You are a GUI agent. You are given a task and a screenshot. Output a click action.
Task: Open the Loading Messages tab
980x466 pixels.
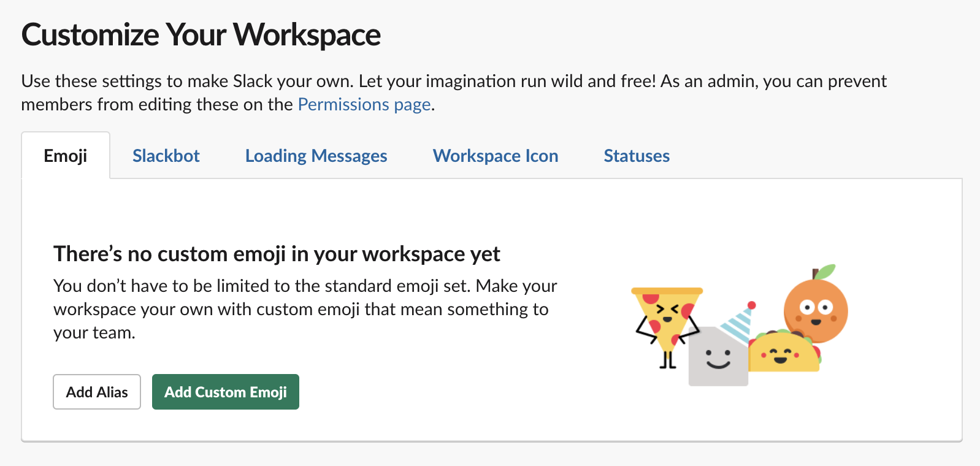point(316,156)
